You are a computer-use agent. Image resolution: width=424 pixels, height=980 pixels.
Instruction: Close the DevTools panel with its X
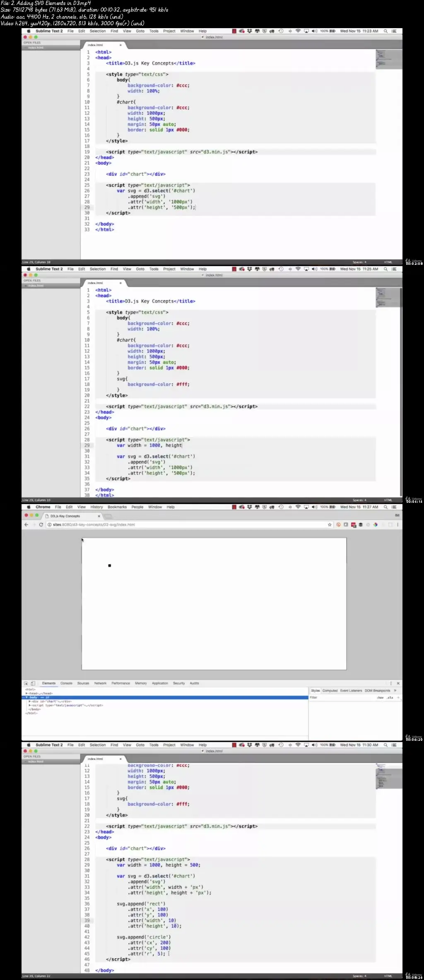click(398, 683)
